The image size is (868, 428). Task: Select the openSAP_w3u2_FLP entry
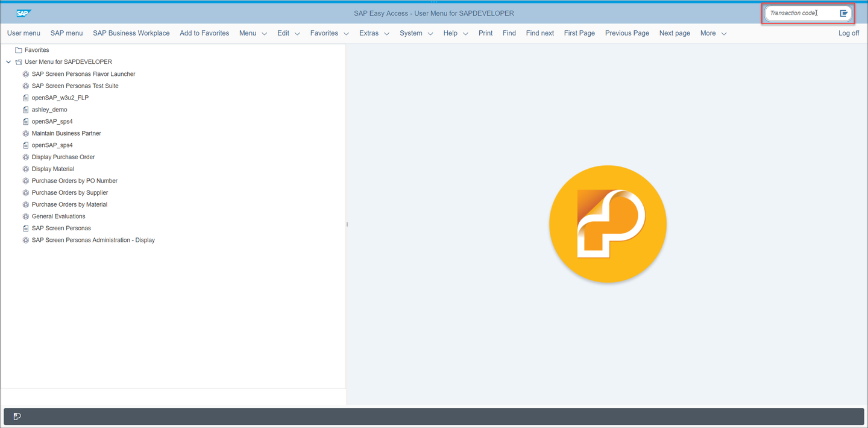tap(60, 98)
